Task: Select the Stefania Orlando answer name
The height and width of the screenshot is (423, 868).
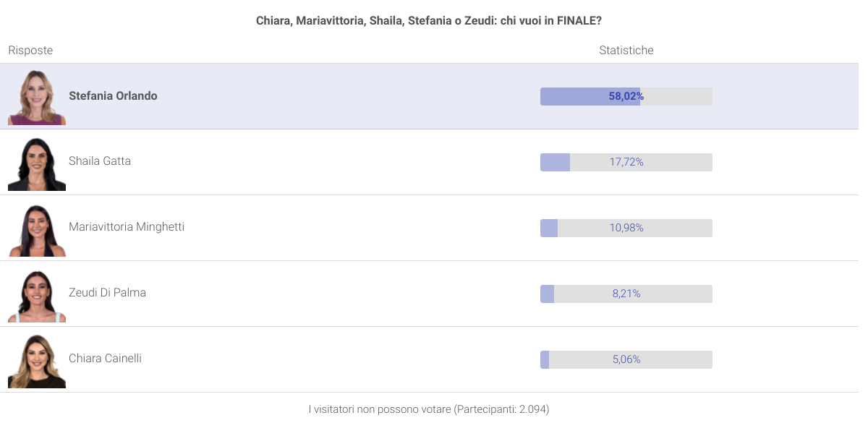Action: [x=113, y=96]
